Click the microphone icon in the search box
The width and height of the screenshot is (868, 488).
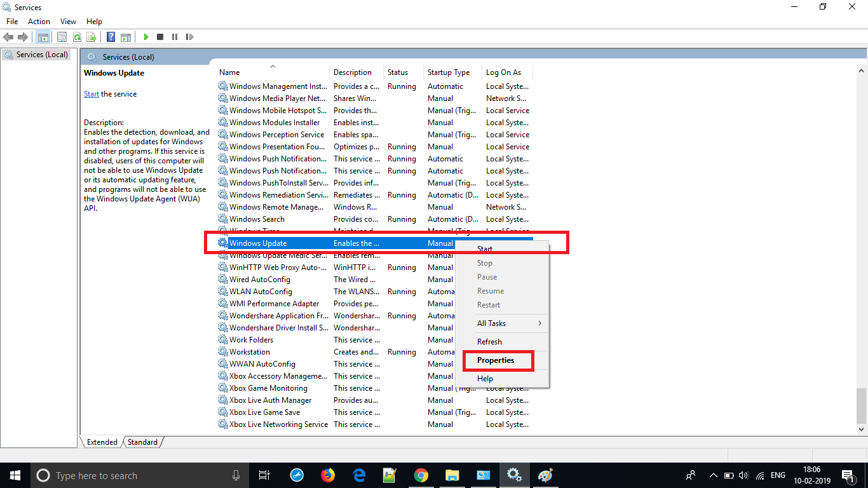tap(236, 475)
